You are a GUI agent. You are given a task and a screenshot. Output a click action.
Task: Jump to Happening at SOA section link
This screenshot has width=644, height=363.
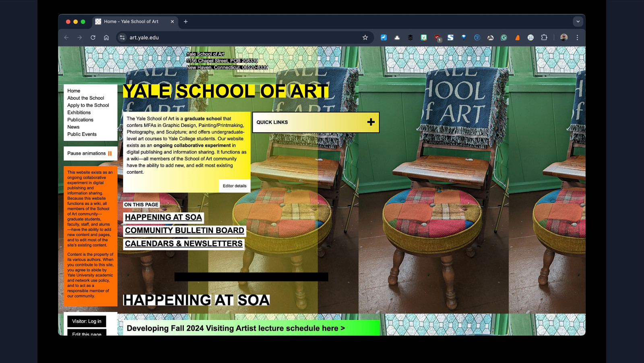pyautogui.click(x=163, y=218)
